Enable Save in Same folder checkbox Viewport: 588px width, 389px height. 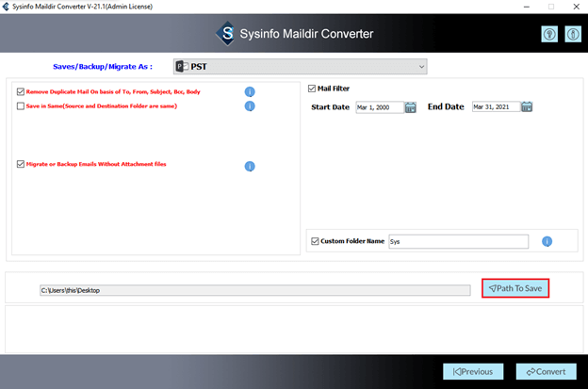click(21, 106)
